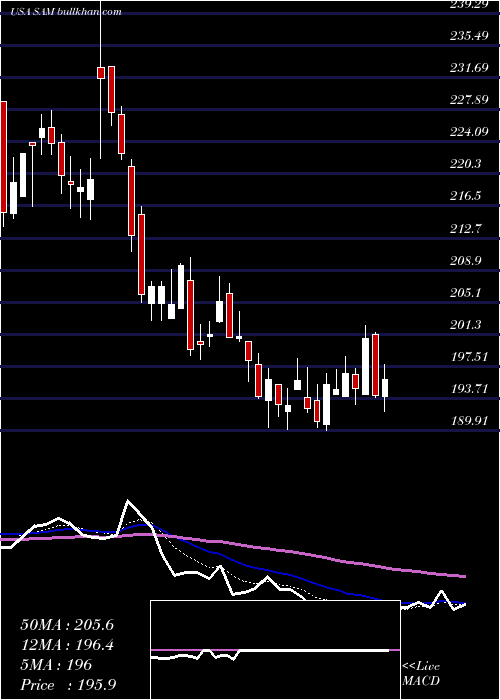Click the 239.29 price axis label
The width and height of the screenshot is (500, 700).
click(468, 4)
